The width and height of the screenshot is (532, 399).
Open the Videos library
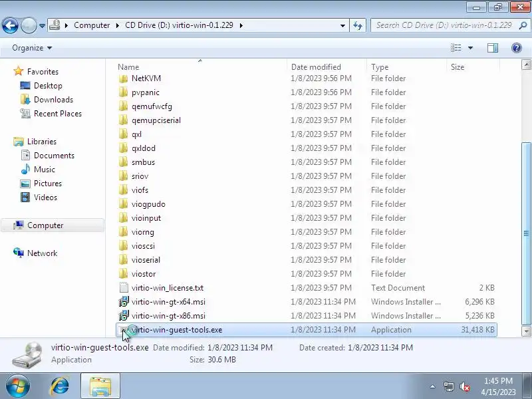45,197
